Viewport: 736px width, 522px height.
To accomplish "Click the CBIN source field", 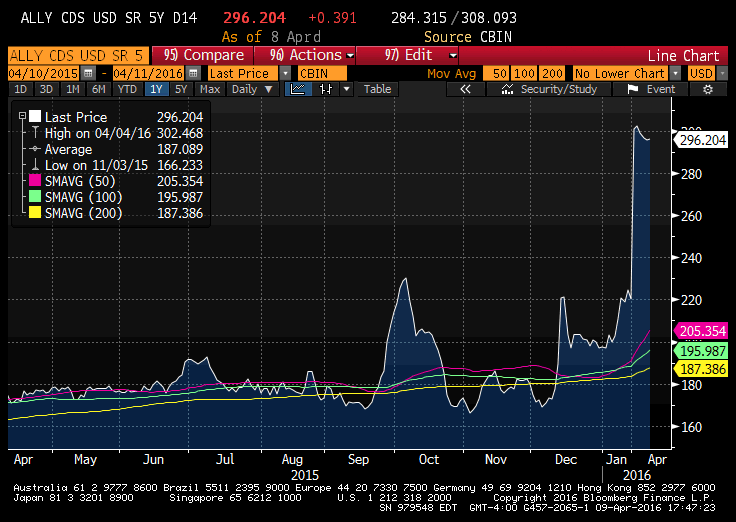I will click(322, 74).
